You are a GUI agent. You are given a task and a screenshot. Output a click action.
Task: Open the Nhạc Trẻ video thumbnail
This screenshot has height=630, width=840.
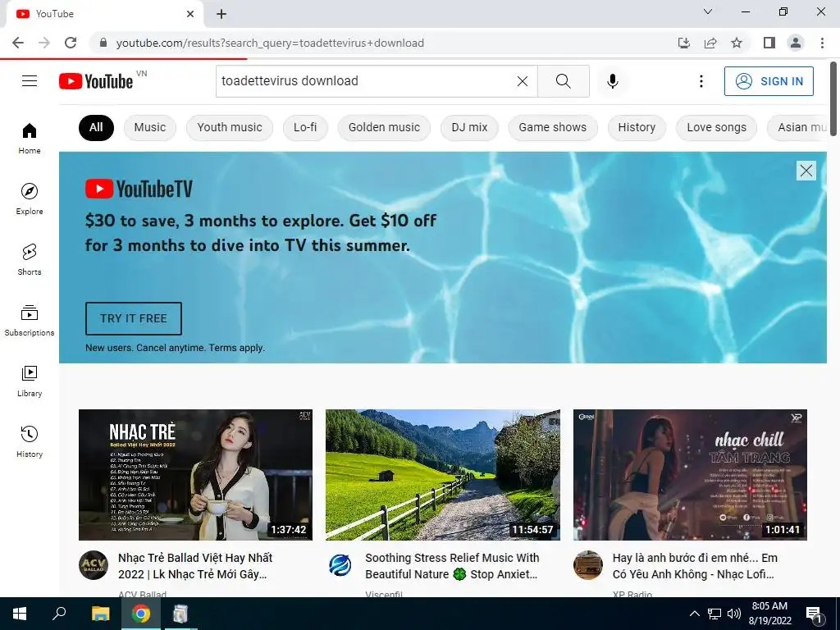195,475
